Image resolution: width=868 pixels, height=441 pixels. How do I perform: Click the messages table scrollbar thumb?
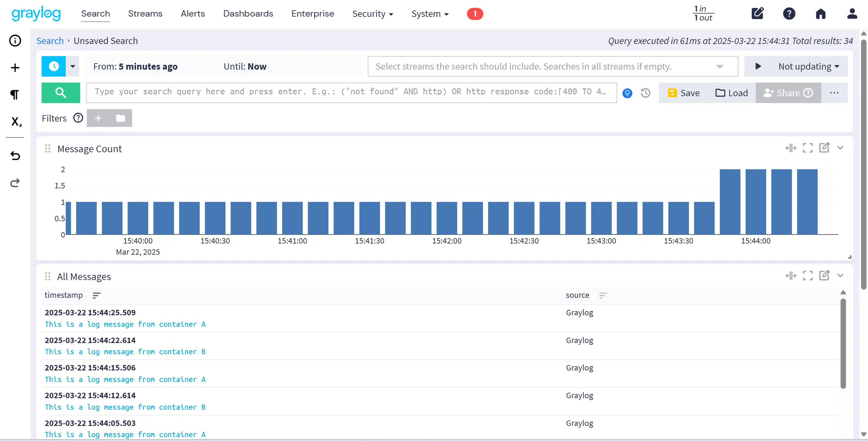tap(843, 344)
